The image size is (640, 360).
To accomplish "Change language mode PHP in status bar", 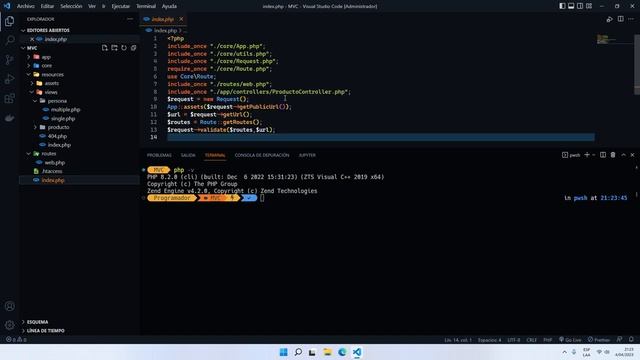I will (548, 339).
